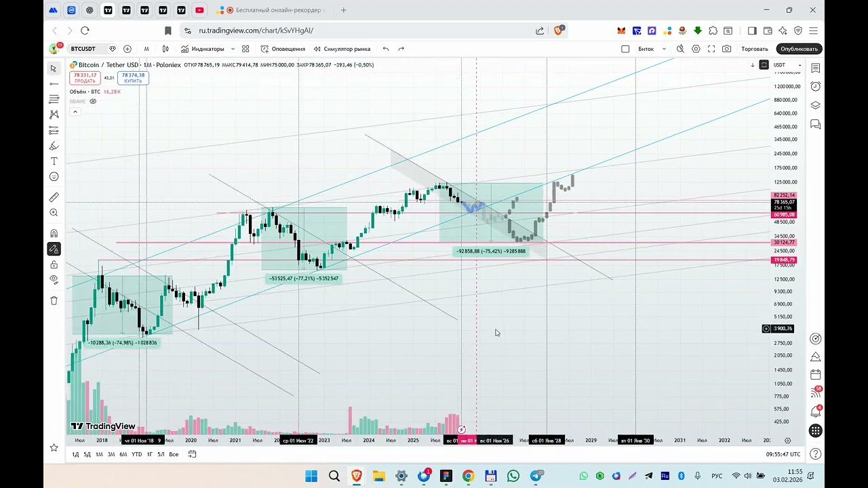Open the M timeframe interval selector
This screenshot has height=488, width=868.
pos(146,49)
